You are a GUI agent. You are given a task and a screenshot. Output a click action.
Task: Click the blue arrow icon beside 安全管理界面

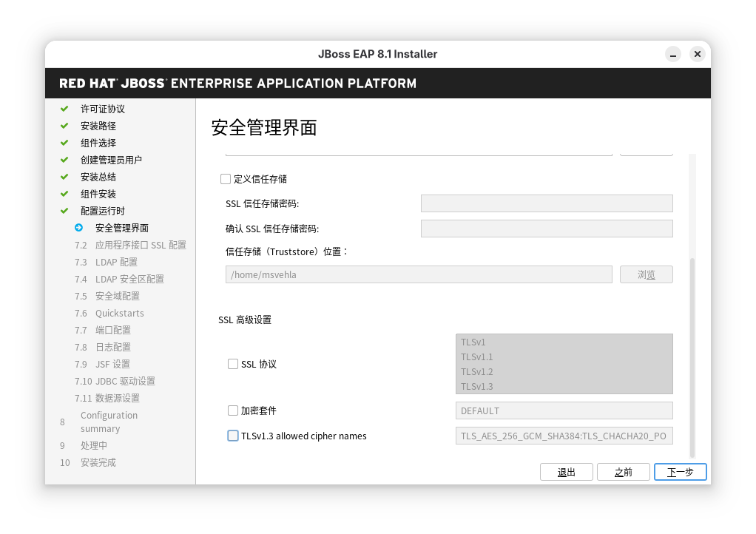point(79,228)
